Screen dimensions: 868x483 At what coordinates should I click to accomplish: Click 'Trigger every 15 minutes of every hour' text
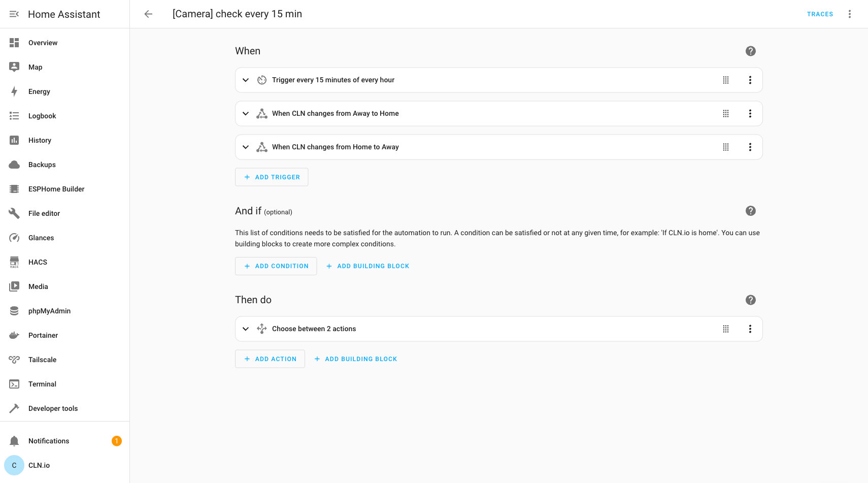point(333,80)
